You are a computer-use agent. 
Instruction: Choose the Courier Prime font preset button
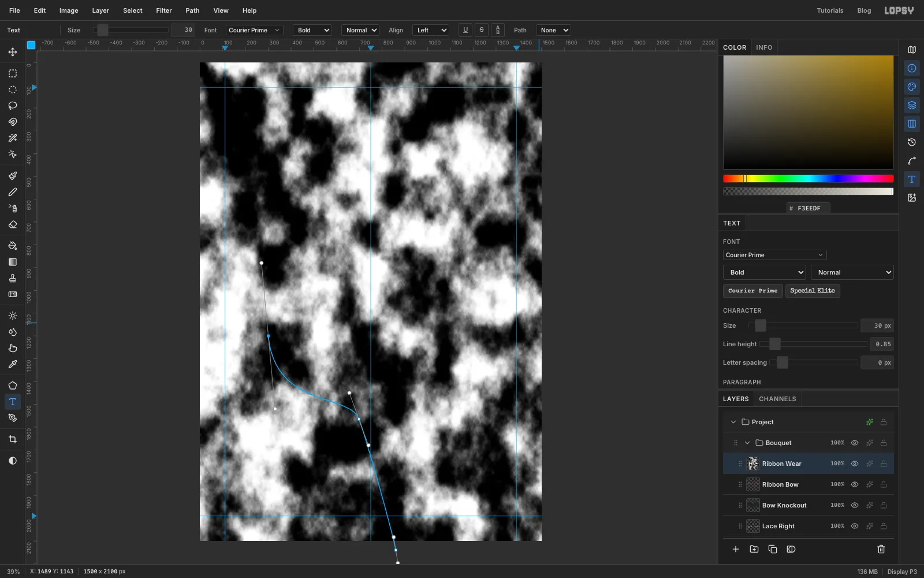[753, 291]
